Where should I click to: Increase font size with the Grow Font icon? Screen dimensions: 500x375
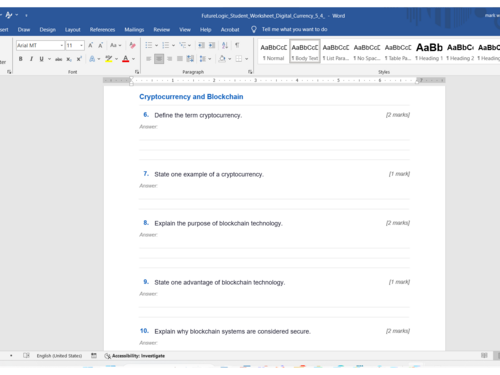click(x=90, y=45)
